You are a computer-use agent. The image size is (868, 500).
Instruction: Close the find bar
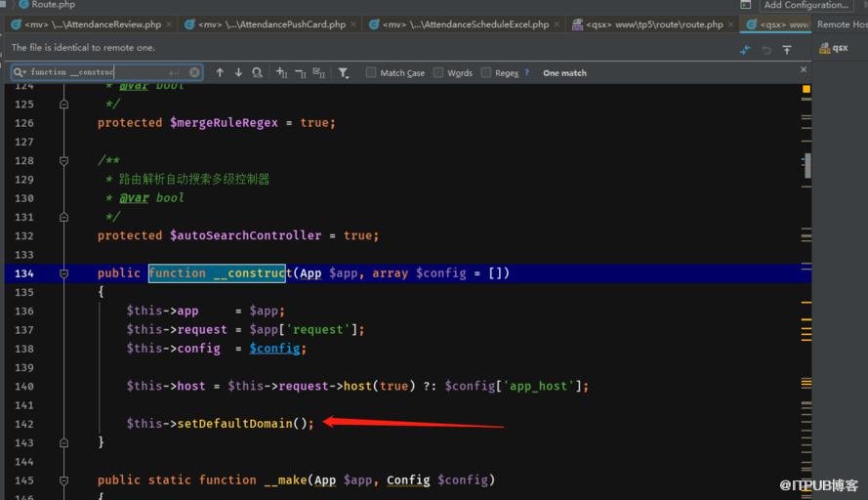click(804, 69)
